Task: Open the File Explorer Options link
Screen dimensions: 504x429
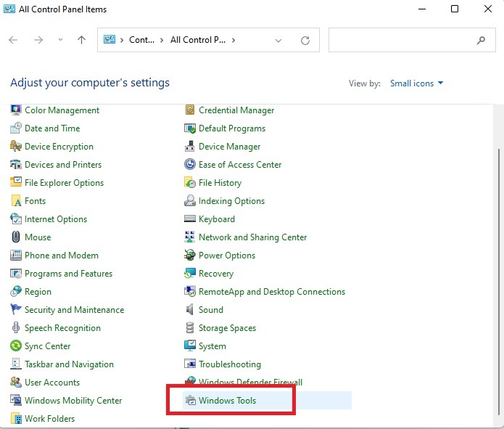Action: [x=64, y=183]
